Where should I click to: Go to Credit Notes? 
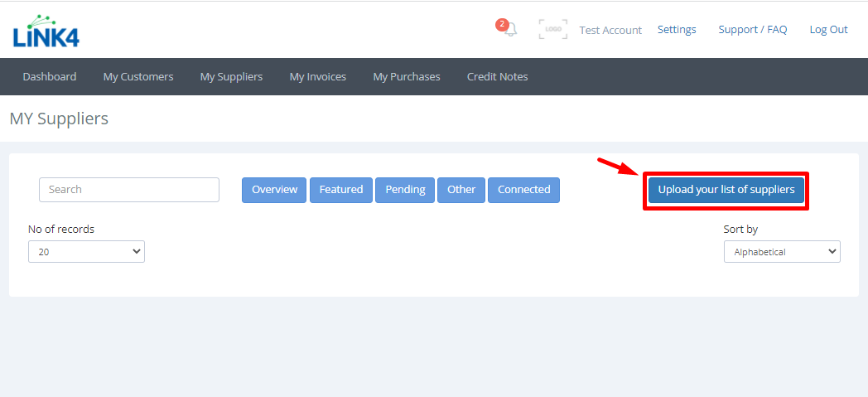coord(497,76)
